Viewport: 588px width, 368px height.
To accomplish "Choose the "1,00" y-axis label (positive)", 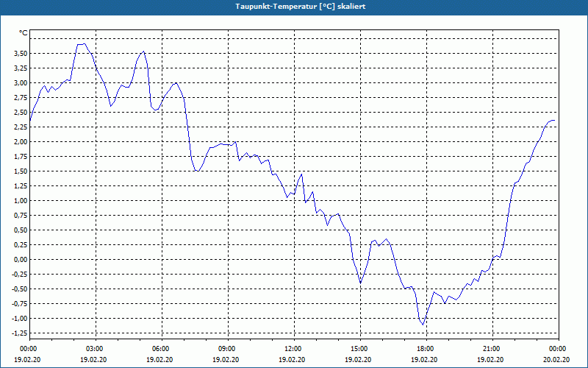I will pyautogui.click(x=21, y=200).
